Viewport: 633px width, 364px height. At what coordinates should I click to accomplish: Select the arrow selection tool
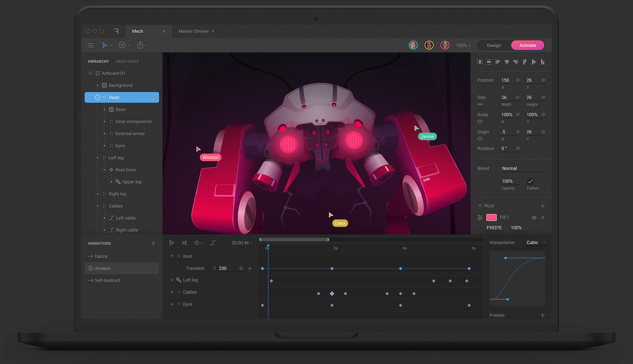(105, 45)
